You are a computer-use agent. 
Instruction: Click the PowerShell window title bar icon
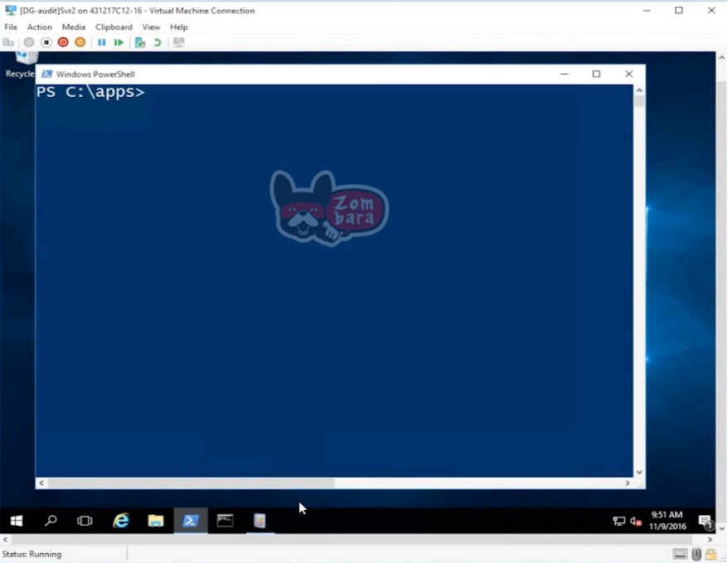tap(46, 74)
